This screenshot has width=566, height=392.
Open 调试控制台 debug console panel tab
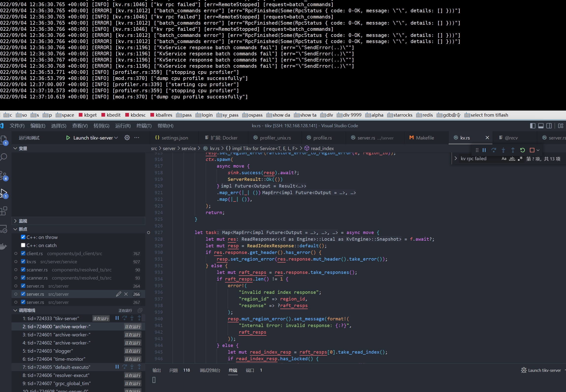point(210,370)
